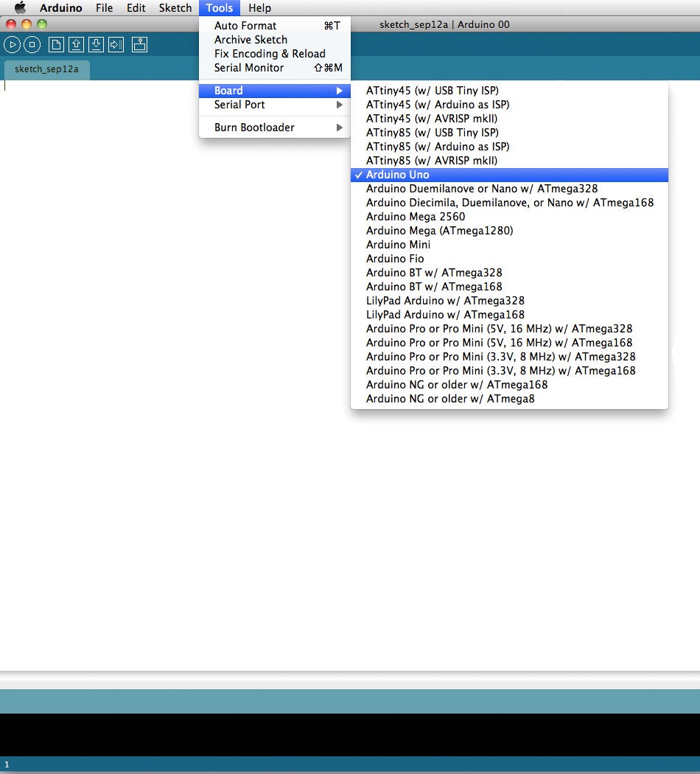Switch to the sketch_sep12a tab
700x774 pixels.
coord(46,69)
